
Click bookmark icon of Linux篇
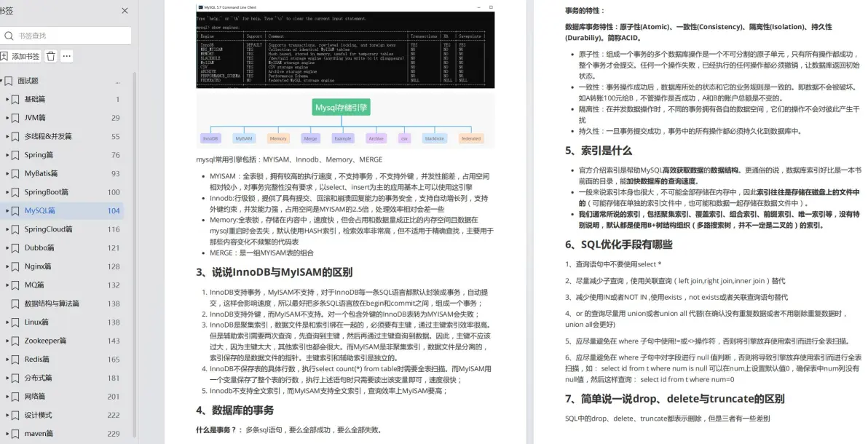[15, 322]
